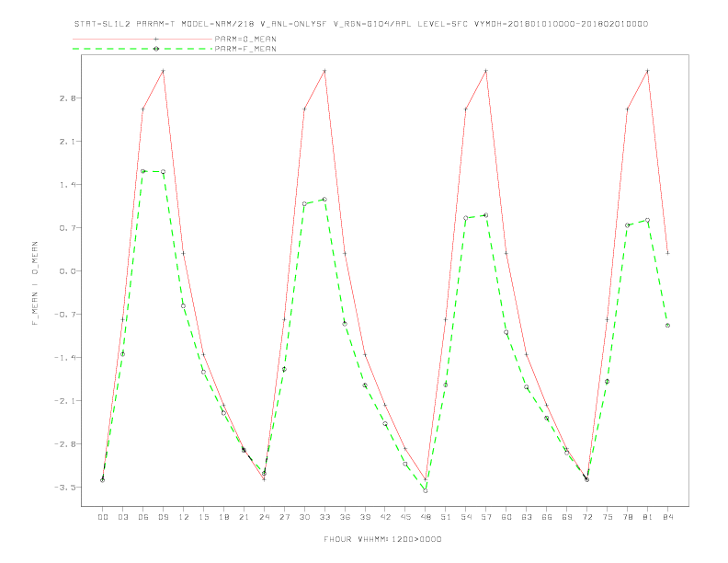
Task: Click the 66 x-axis tick label
Action: [x=547, y=517]
